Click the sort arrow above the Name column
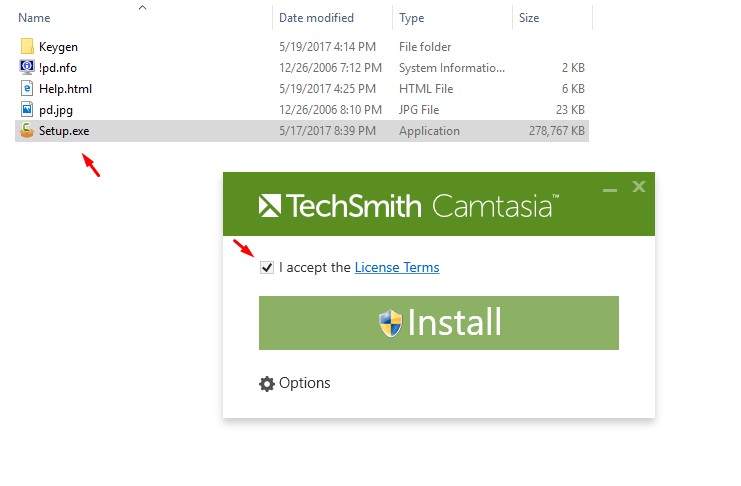741x486 pixels. coord(142,7)
